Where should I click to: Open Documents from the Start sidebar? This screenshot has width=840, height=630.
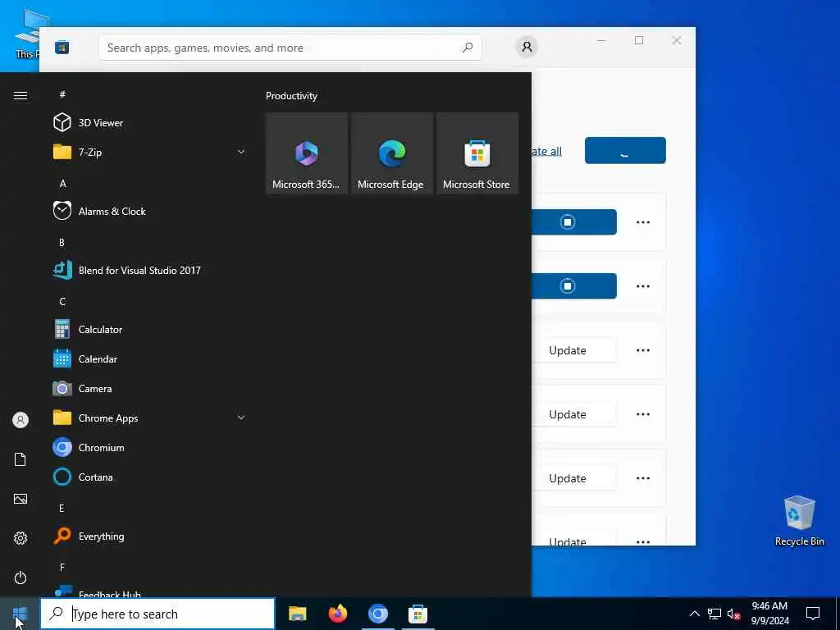21,459
